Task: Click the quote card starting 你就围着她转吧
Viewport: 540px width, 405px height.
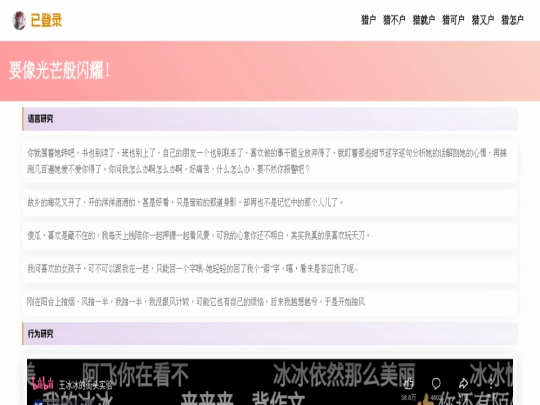Action: pos(270,161)
